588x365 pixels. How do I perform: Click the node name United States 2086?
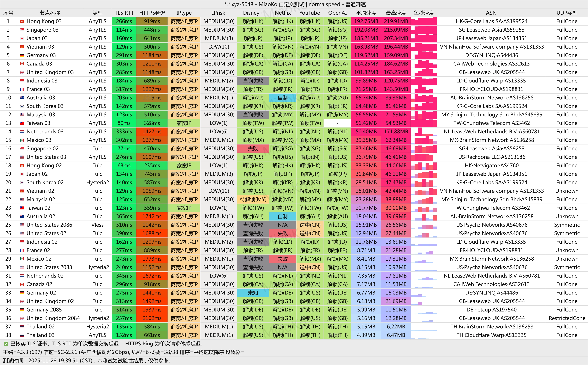49,225
